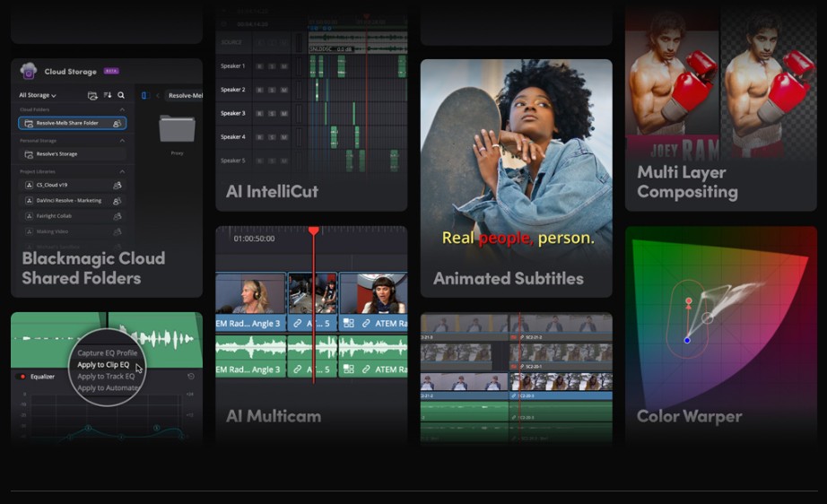Click the Resolve-Melb path breadcrumb
Screen dimensions: 827x504
185,95
